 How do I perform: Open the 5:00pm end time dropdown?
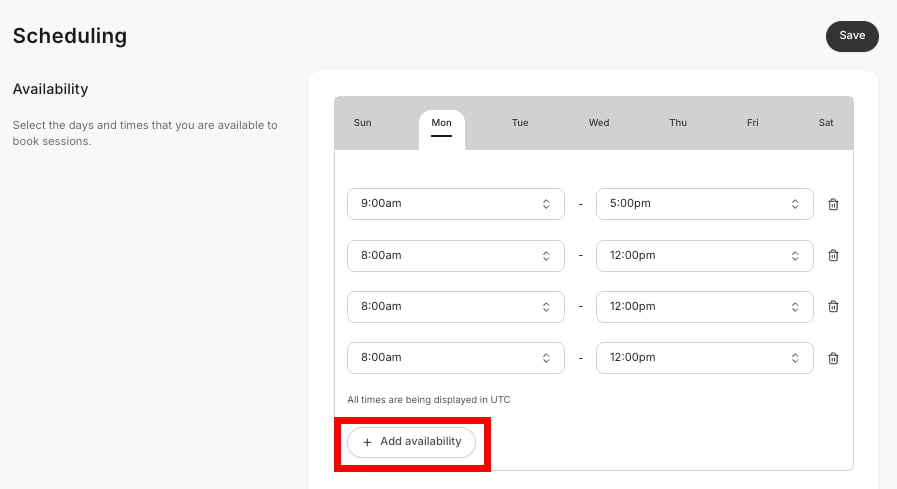click(x=704, y=204)
